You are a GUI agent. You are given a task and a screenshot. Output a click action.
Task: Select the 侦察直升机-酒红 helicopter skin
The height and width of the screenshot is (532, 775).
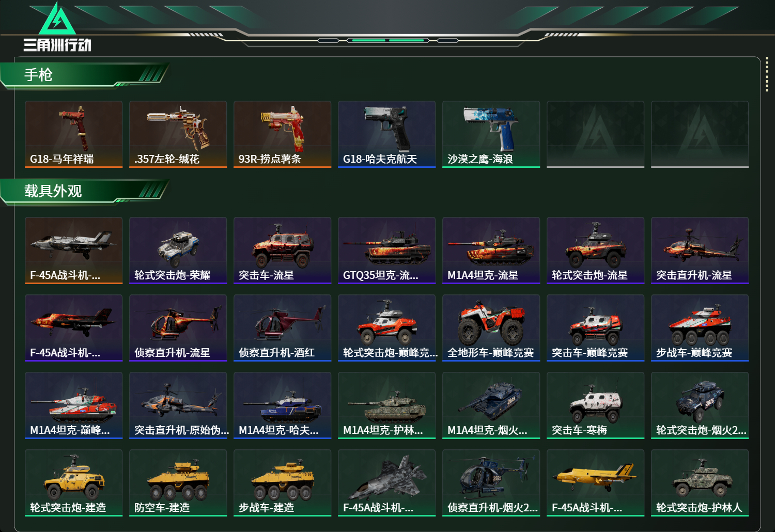tap(282, 328)
